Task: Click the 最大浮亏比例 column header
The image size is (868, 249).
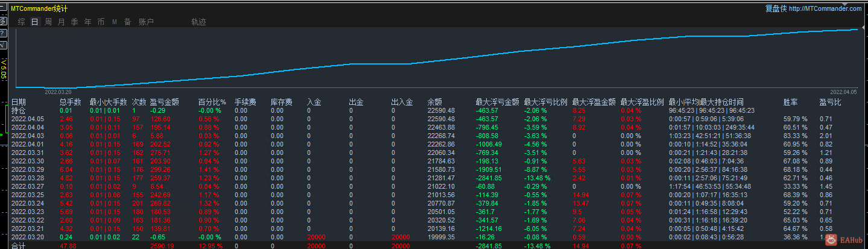Action: point(546,102)
